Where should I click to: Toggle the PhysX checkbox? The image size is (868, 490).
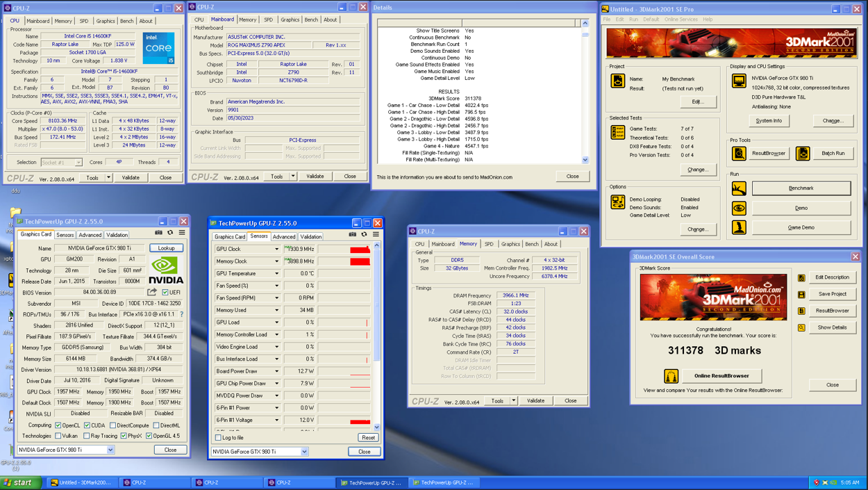pos(124,436)
